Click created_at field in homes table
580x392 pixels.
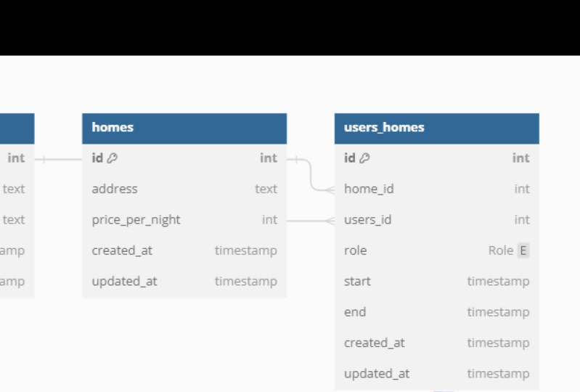pos(122,250)
